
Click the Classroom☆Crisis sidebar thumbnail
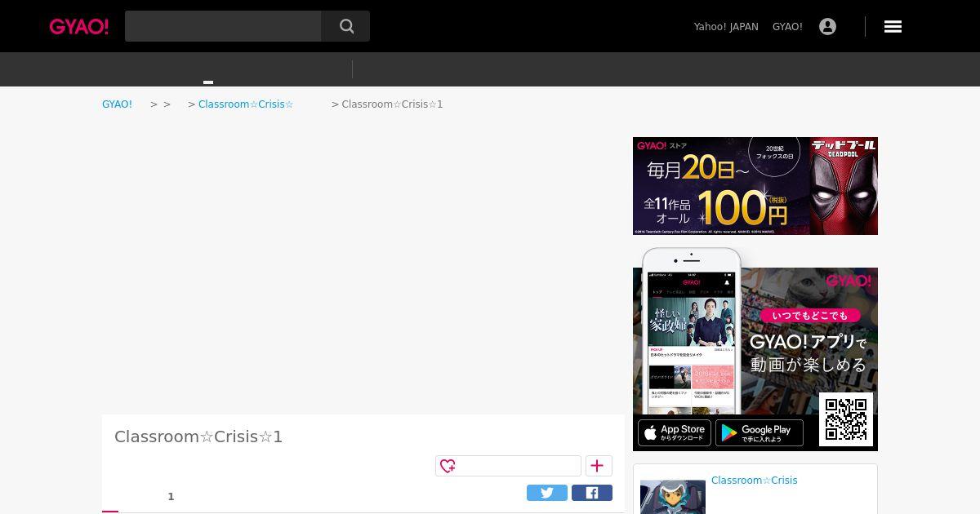(x=673, y=497)
